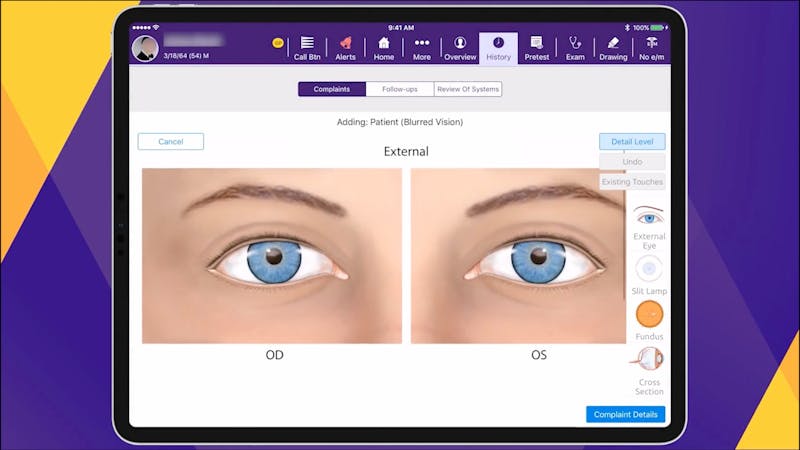Open the More menu icon
800x450 pixels.
tap(421, 48)
